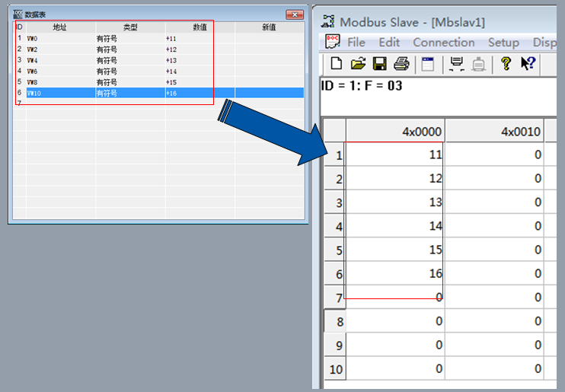Open the Display menu
Screen dimensions: 565x392
tap(544, 42)
